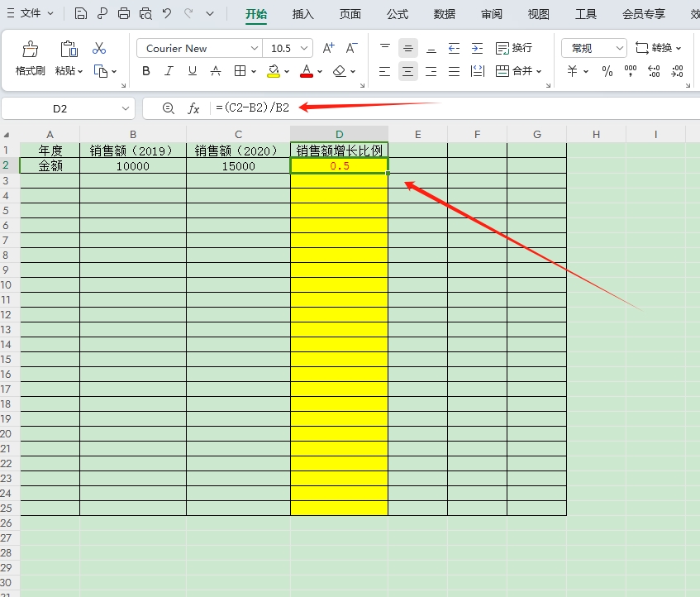The image size is (700, 597).
Task: Apply percent style
Action: (x=607, y=71)
